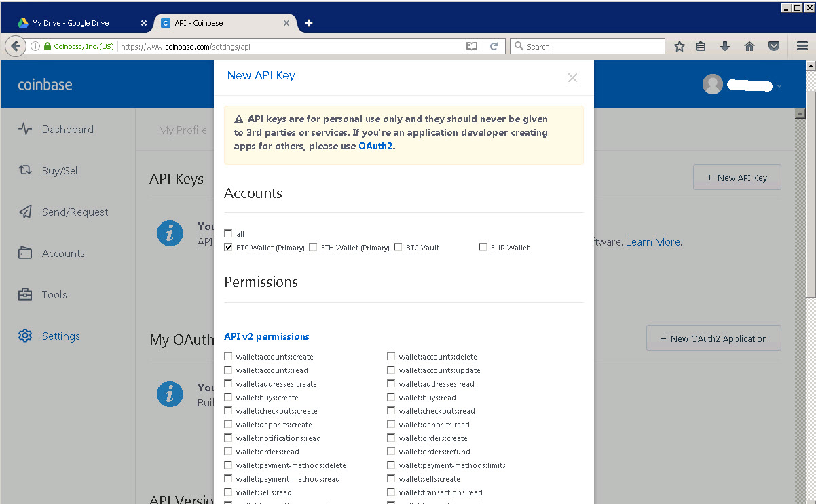The height and width of the screenshot is (504, 816).
Task: Switch to My Drive - Google Drive tab
Action: click(81, 22)
